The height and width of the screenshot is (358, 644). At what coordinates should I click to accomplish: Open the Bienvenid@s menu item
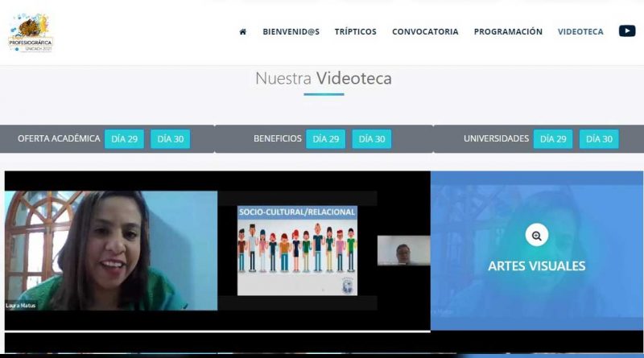tap(291, 32)
